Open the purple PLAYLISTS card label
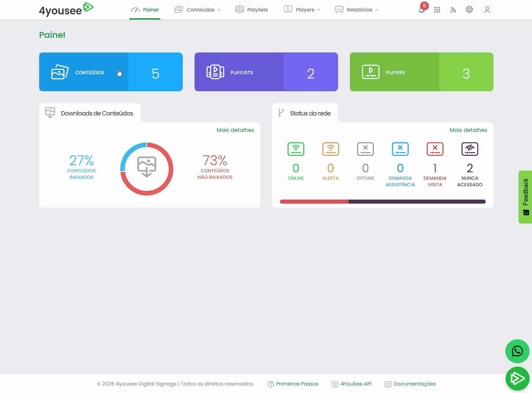The width and height of the screenshot is (532, 393). 242,73
